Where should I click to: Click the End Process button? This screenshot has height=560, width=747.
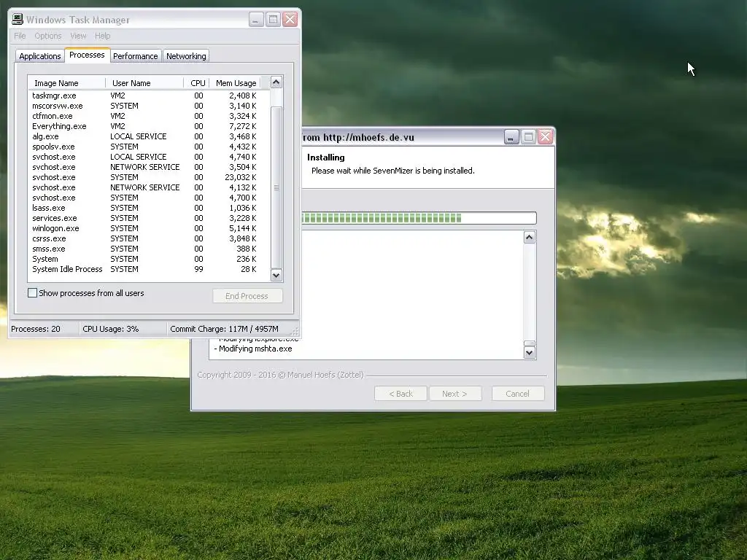(247, 296)
